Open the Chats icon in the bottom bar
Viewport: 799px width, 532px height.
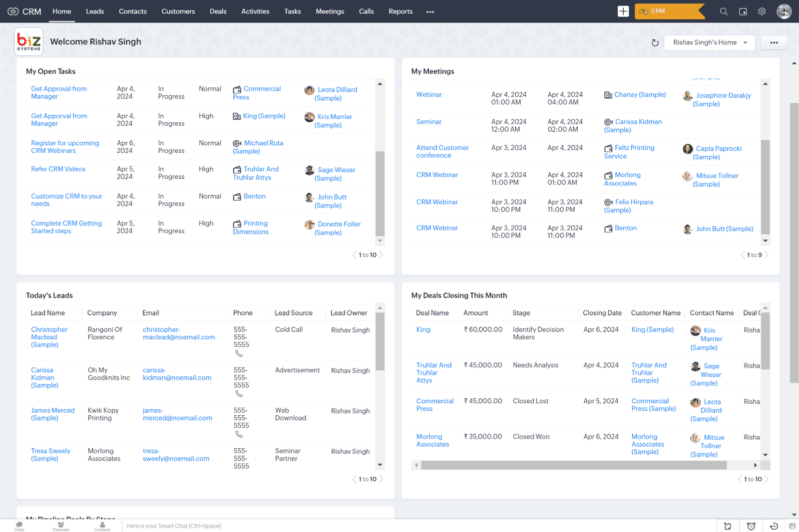tap(19, 526)
